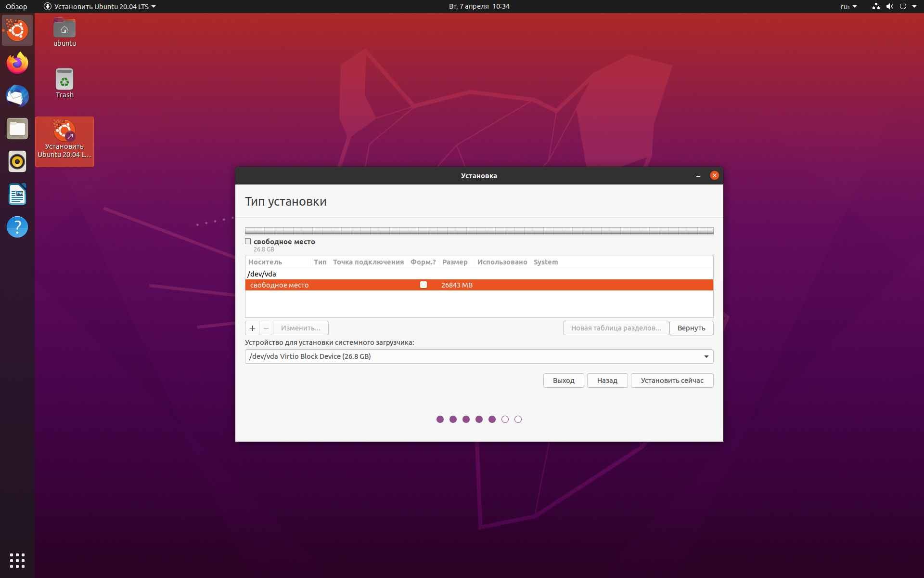Select the /dev/vda device row
Screen dimensions: 924x578
coord(479,274)
